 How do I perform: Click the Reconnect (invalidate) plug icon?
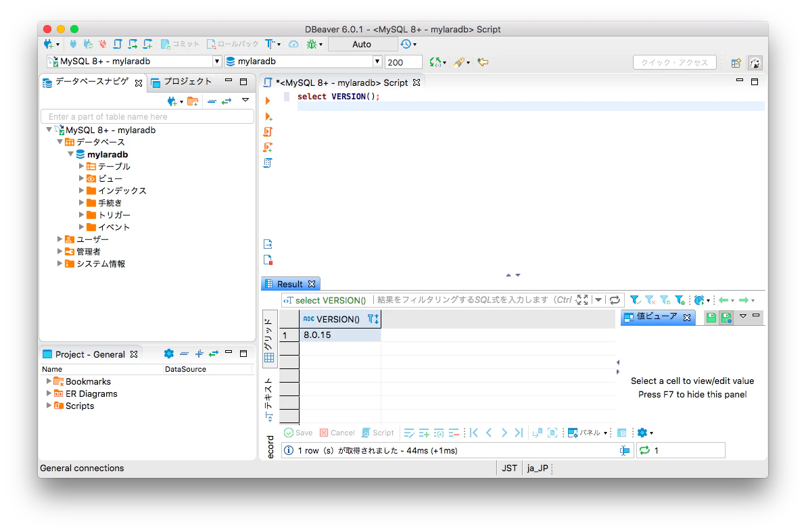pyautogui.click(x=88, y=44)
